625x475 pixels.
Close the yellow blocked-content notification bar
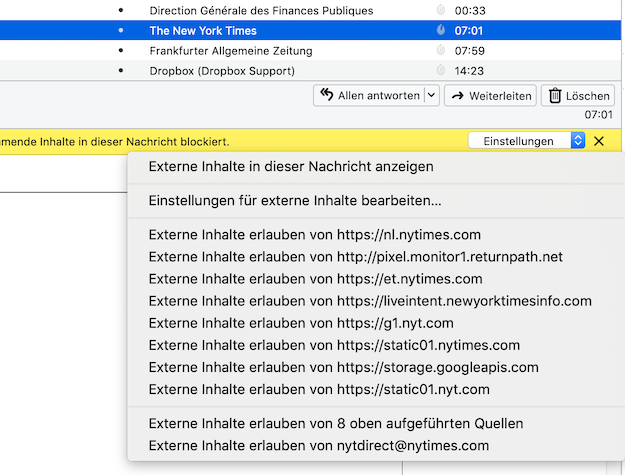coord(599,141)
